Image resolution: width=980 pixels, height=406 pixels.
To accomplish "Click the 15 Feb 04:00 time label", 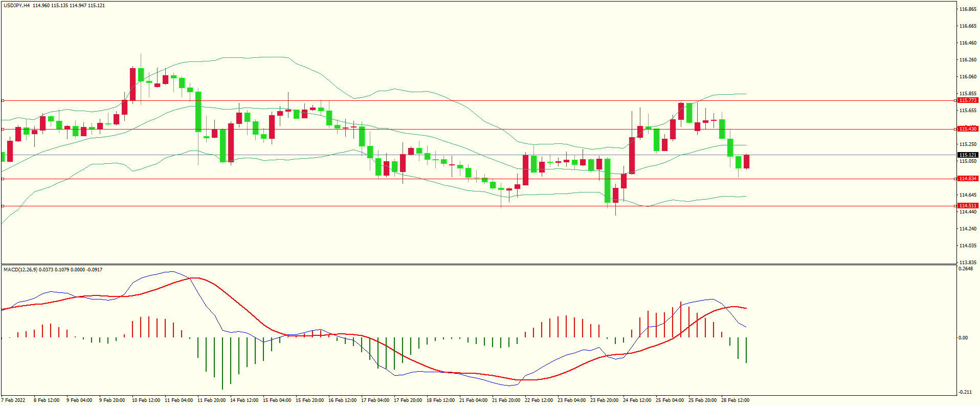I will click(277, 400).
